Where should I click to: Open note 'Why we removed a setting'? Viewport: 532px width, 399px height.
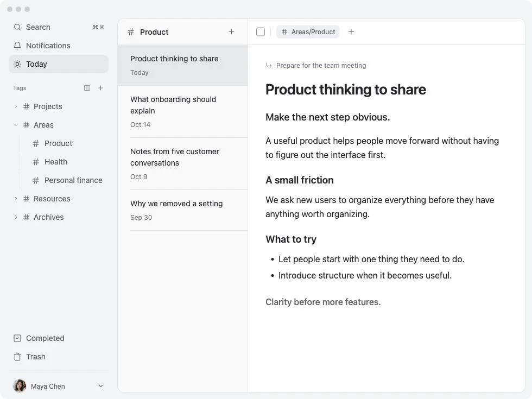point(182,210)
